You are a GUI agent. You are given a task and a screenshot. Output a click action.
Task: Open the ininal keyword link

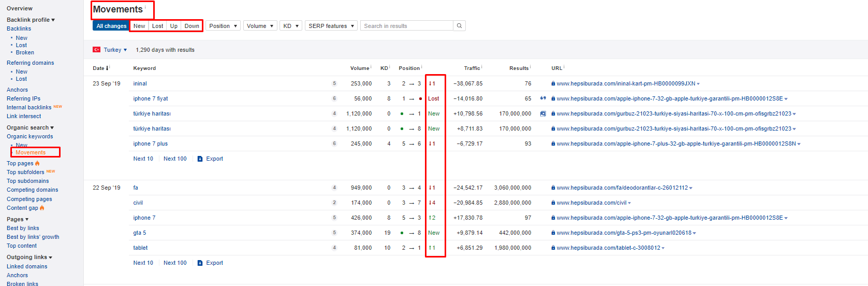(x=140, y=83)
